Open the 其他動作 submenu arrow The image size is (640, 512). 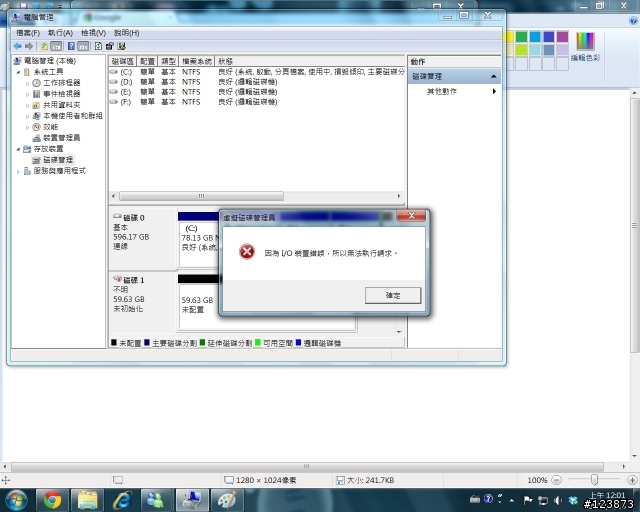pos(494,91)
